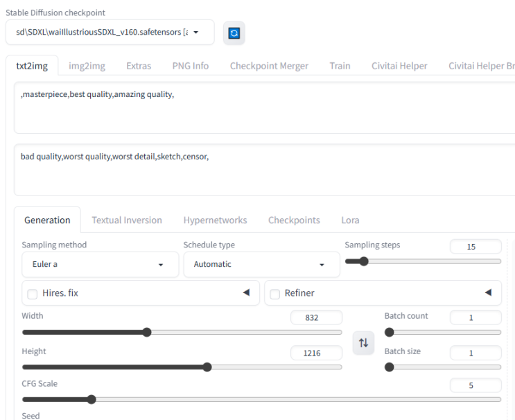Switch to the img2img tab
Screen dimensions: 515x420
(87, 66)
